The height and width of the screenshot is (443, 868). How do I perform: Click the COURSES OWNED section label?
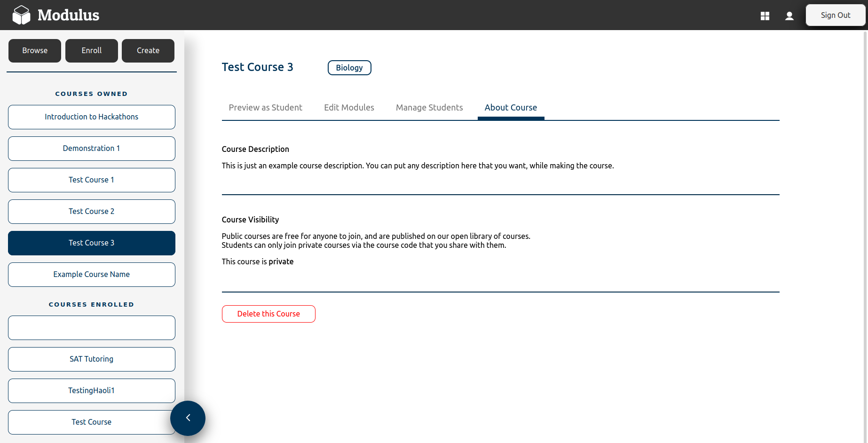click(x=91, y=94)
